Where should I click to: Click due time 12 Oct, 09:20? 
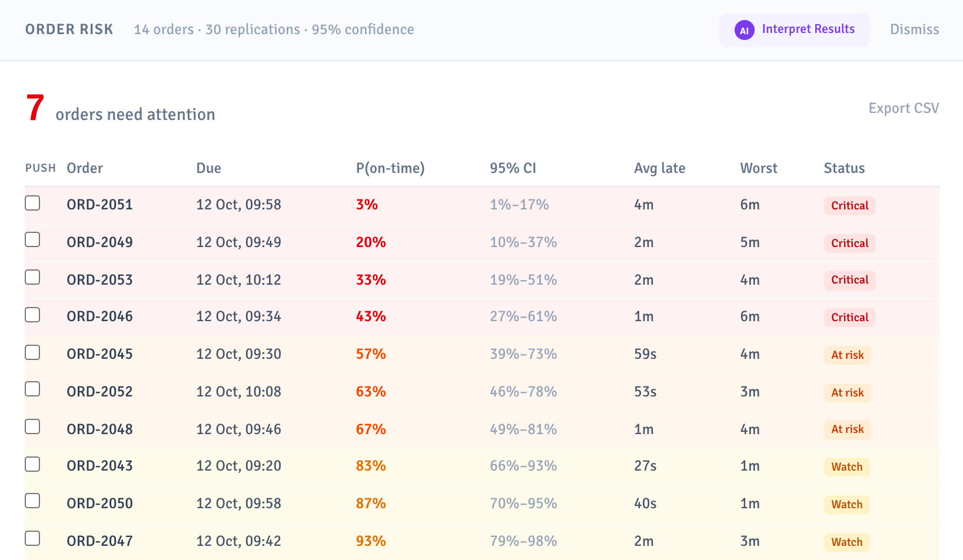[x=238, y=466]
